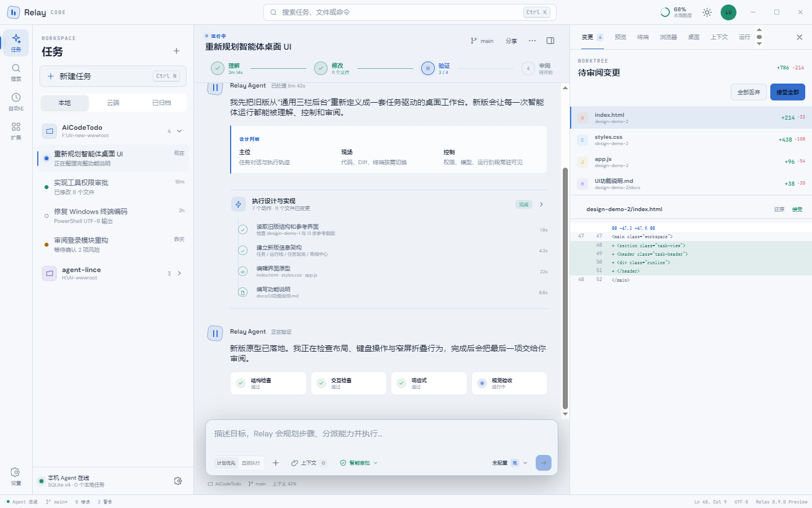Click the 修改 step circle
The image size is (812, 508).
pyautogui.click(x=321, y=68)
